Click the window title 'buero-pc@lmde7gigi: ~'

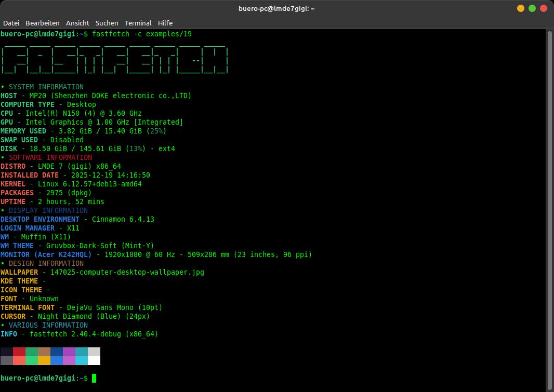(276, 8)
